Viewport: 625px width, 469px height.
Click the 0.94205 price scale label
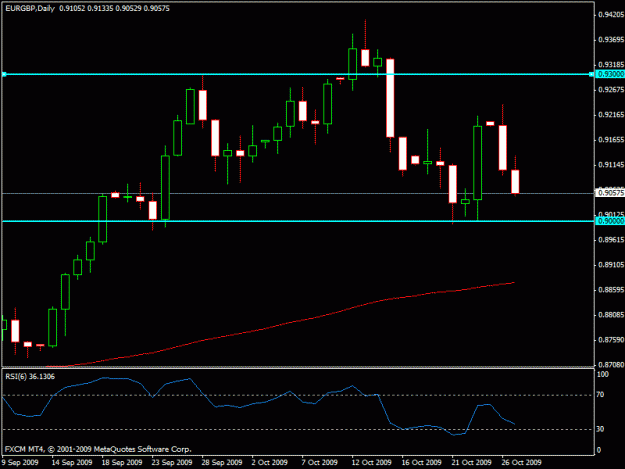(611, 15)
